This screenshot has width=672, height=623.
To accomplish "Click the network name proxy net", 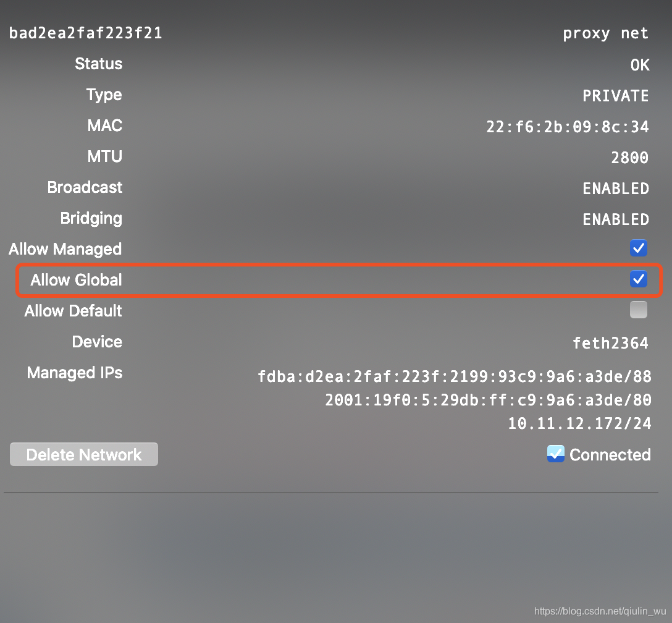I will click(605, 33).
